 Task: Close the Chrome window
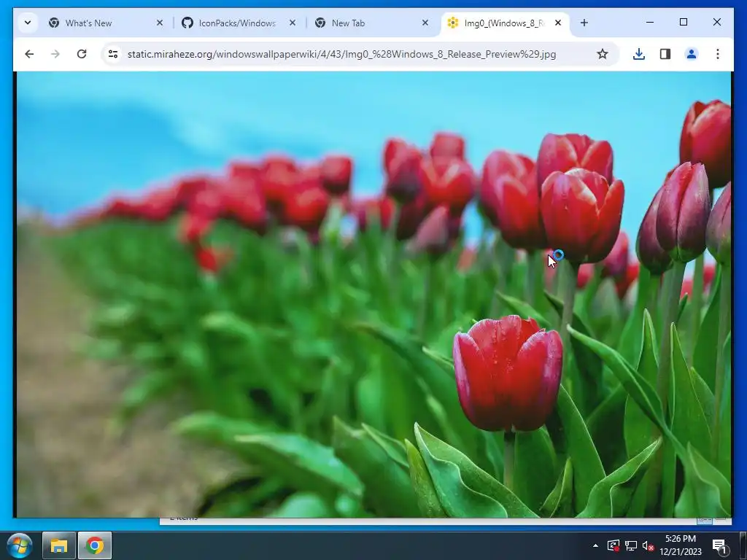(717, 23)
